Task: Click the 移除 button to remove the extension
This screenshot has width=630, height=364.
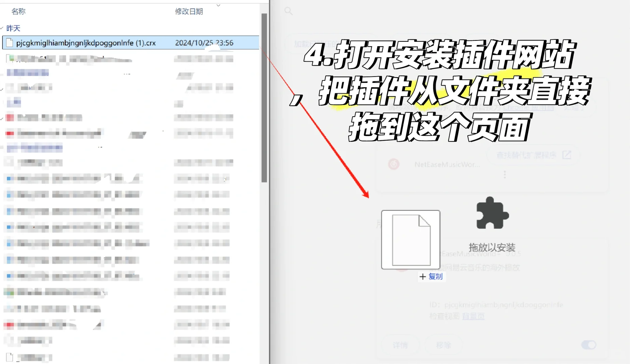Action: pyautogui.click(x=444, y=345)
